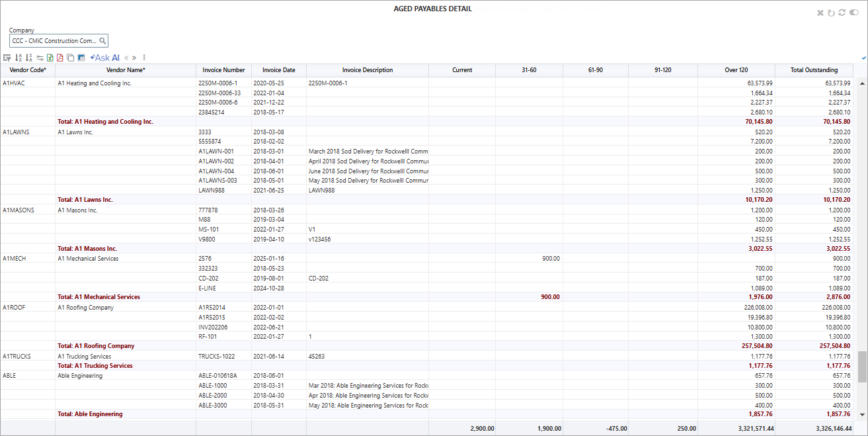Click invoice number ABLE-010618A

click(217, 376)
